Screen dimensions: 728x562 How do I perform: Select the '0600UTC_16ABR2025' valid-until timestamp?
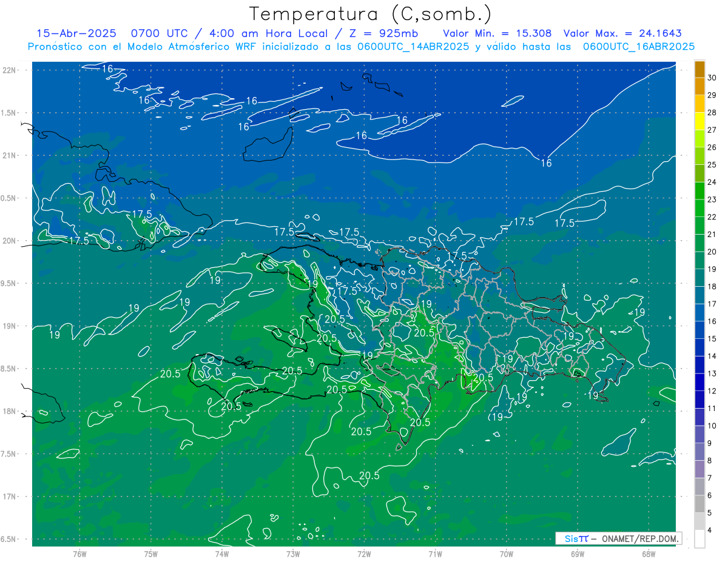click(x=639, y=47)
